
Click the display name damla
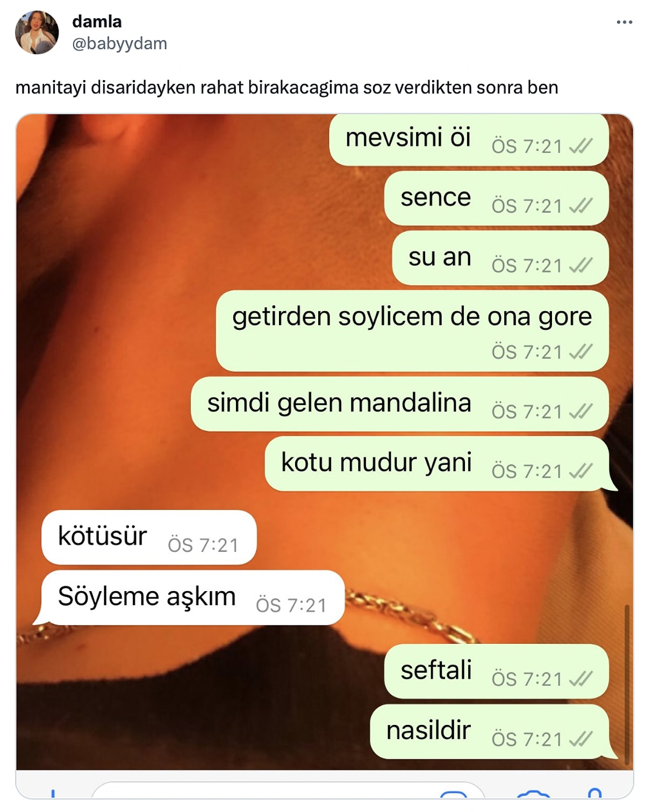pos(97,21)
